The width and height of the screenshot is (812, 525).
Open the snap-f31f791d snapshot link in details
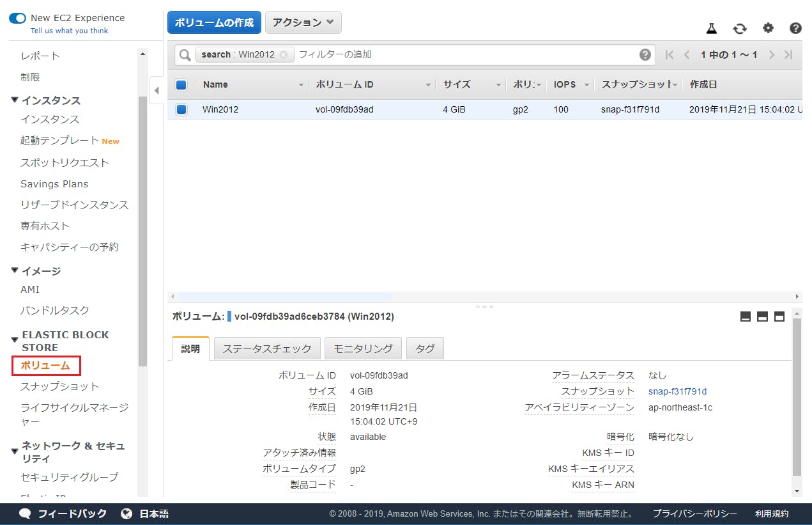point(677,391)
